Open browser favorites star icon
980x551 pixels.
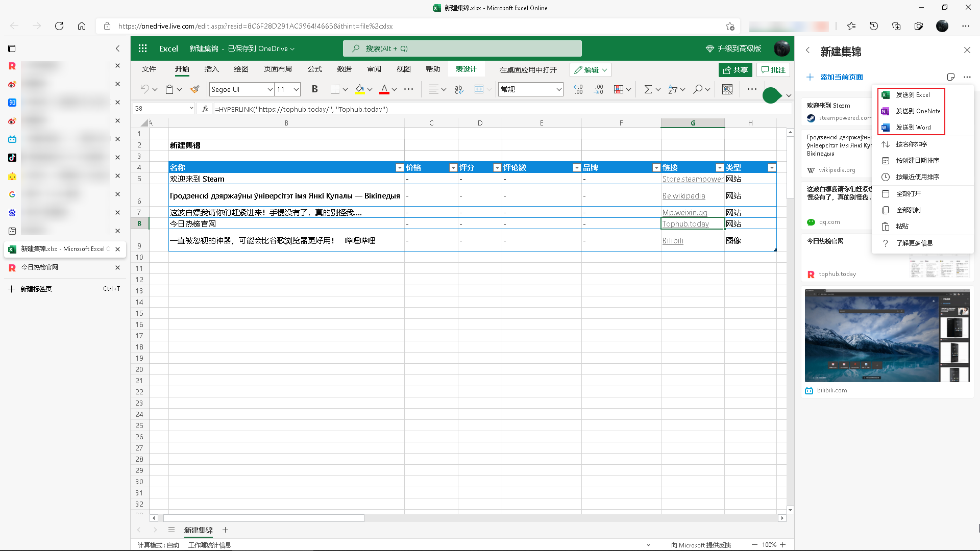tap(851, 26)
